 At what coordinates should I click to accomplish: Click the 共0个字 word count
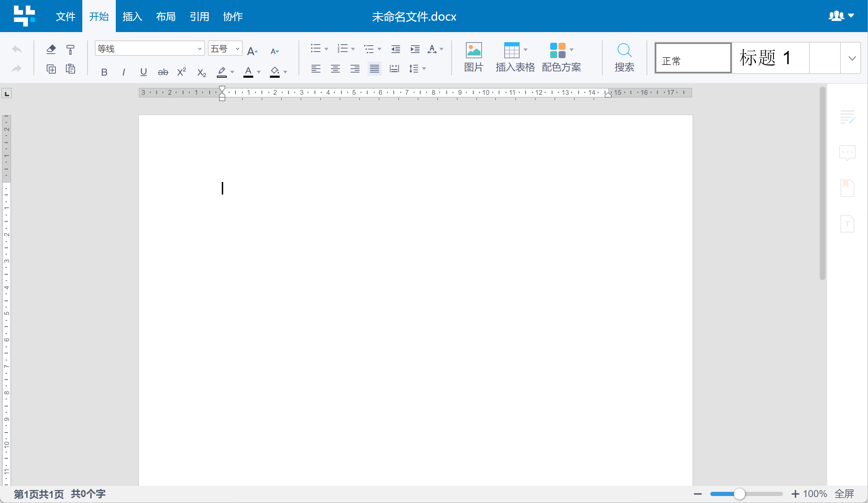click(x=88, y=494)
